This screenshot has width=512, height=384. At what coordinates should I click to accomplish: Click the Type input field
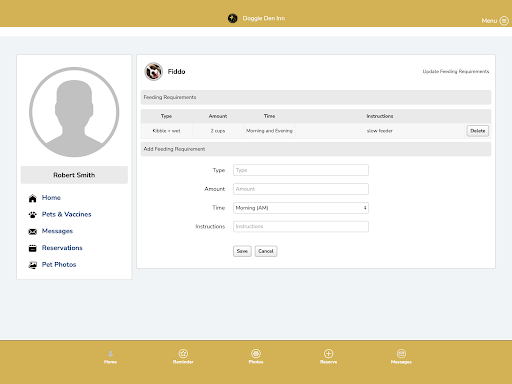[301, 170]
